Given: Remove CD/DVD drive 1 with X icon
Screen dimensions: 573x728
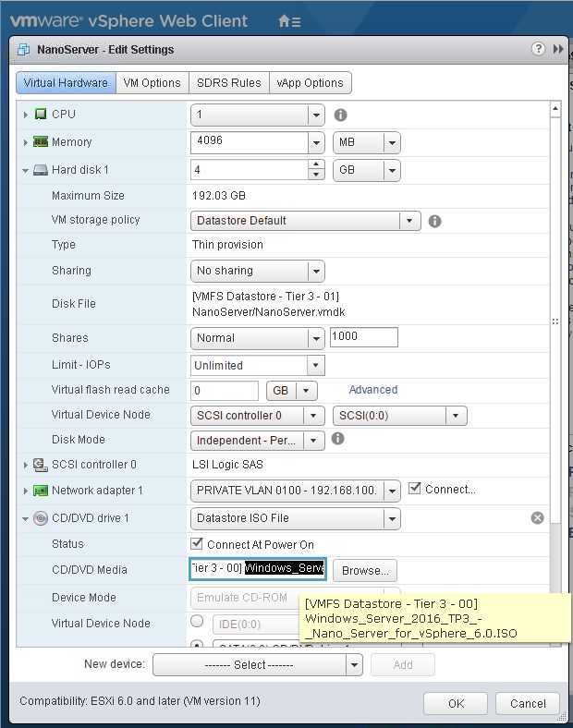Looking at the screenshot, I should click(537, 517).
